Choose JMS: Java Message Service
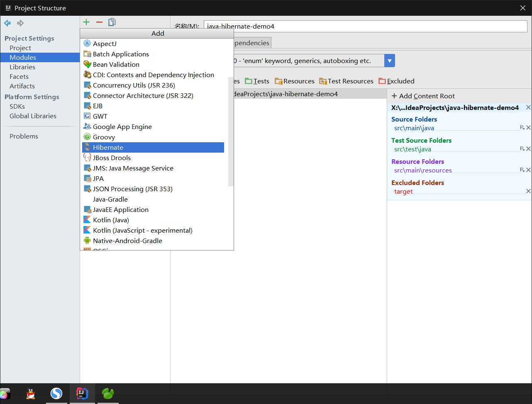 coord(153,168)
